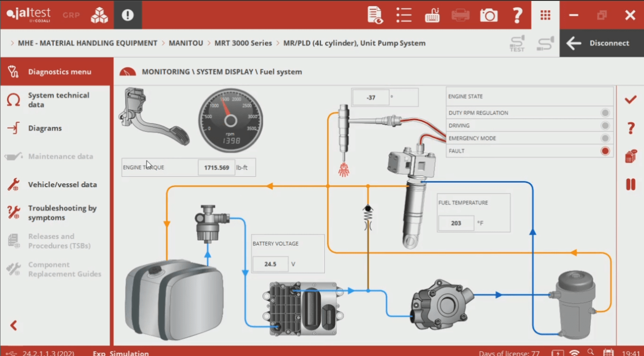Open the Diagrams menu item
This screenshot has width=644, height=356.
click(x=45, y=128)
